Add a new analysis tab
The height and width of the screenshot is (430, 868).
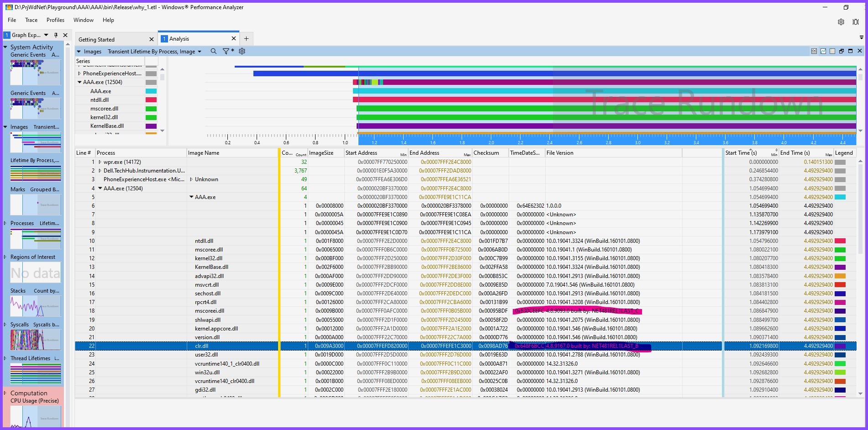(246, 39)
